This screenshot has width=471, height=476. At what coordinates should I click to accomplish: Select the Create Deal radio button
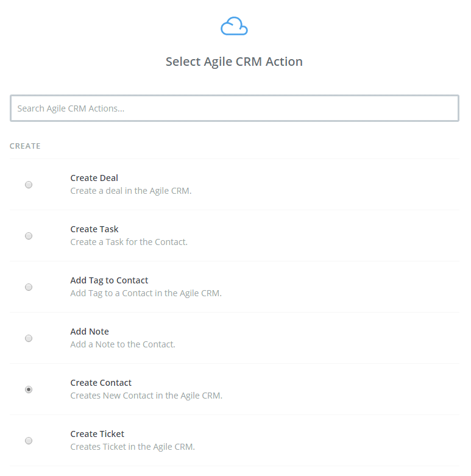[29, 185]
